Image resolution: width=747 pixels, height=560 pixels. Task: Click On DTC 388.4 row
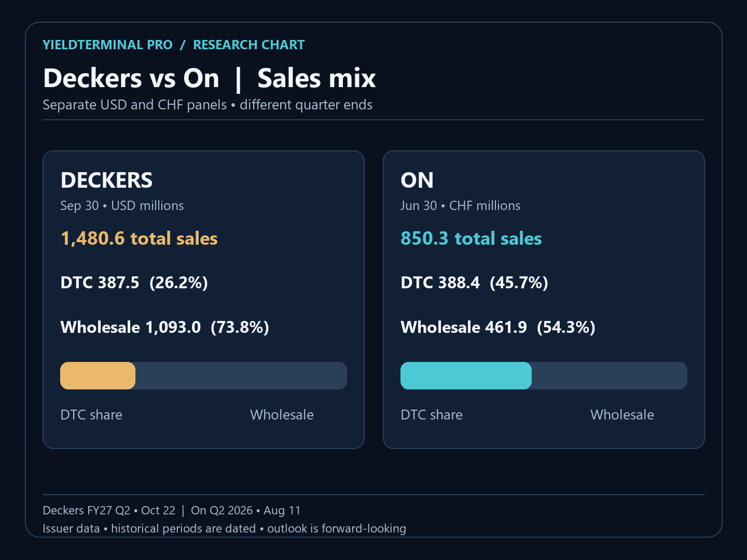[474, 283]
